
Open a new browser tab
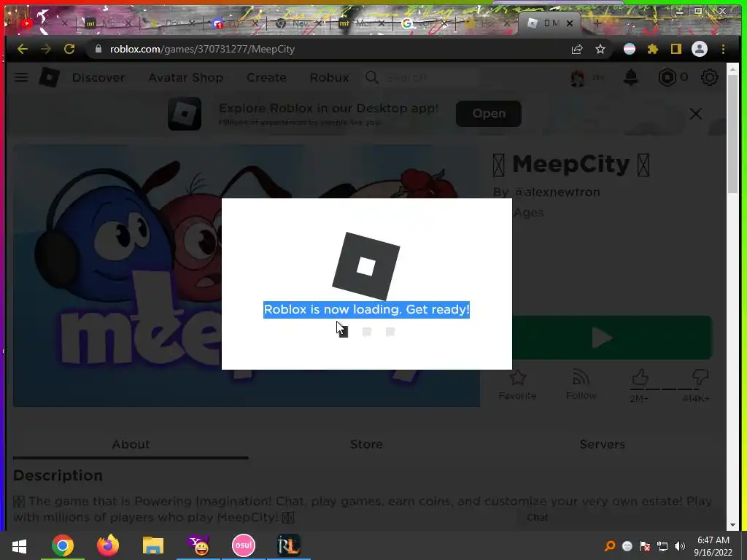(x=597, y=23)
